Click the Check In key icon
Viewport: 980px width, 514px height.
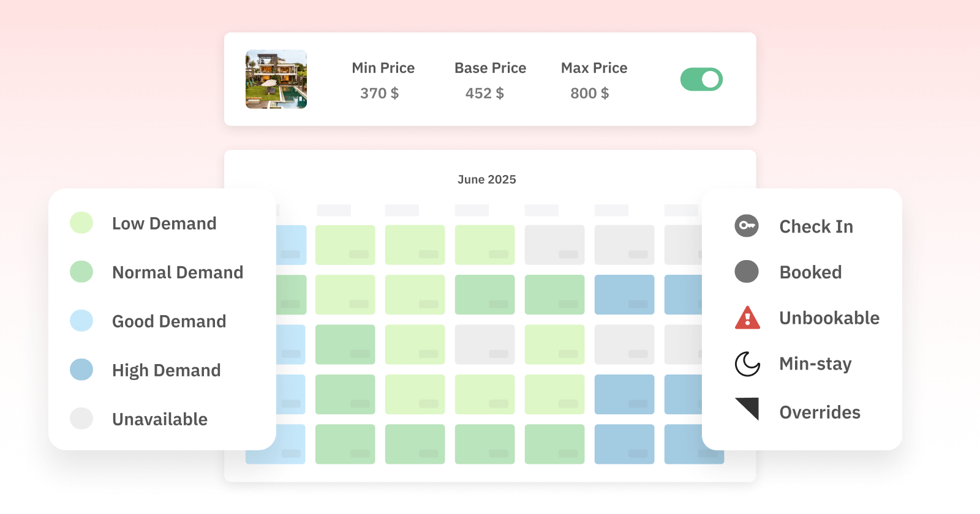[x=747, y=226]
